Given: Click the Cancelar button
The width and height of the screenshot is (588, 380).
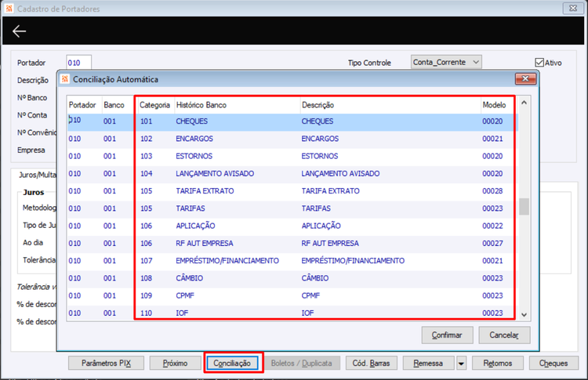Looking at the screenshot, I should (x=504, y=335).
